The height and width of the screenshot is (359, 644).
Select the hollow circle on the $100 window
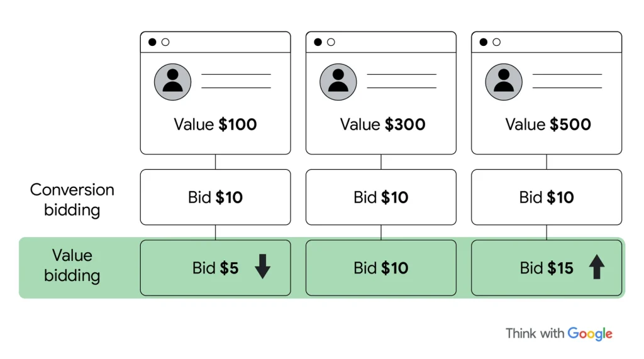pos(165,42)
